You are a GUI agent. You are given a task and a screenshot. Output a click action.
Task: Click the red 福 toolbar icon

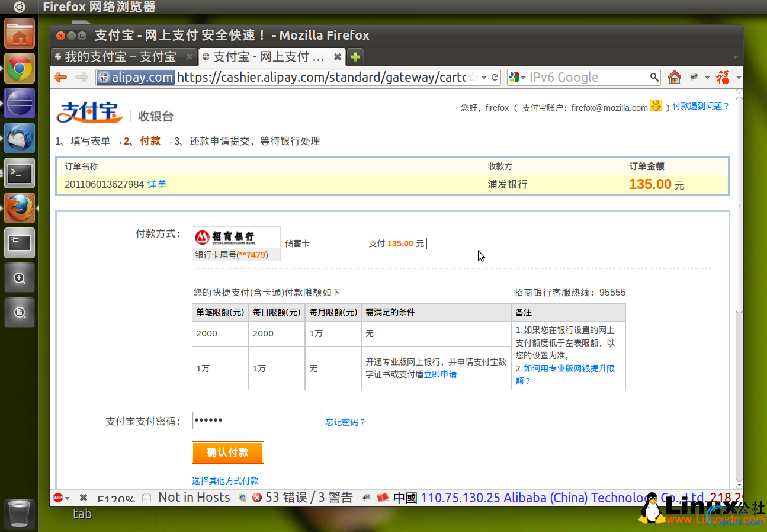[x=723, y=77]
